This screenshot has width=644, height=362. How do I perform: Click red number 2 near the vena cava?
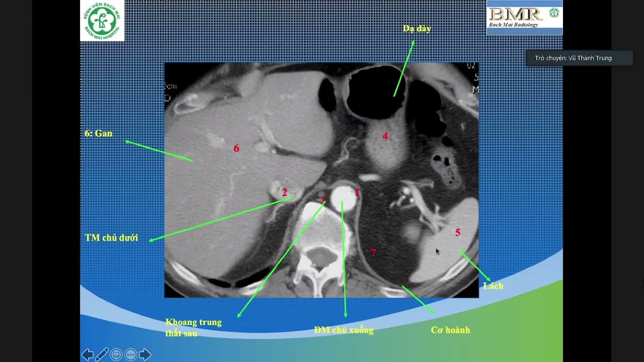tap(284, 193)
